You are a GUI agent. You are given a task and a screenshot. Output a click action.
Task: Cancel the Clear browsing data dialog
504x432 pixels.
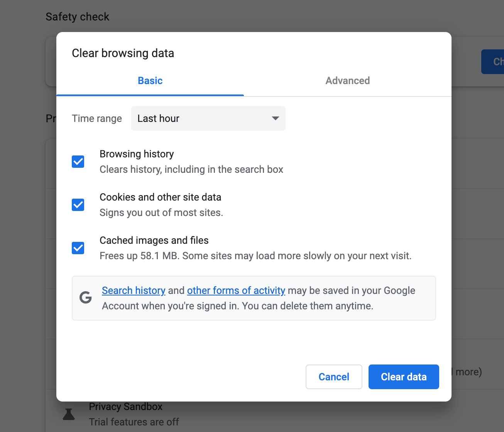tap(333, 377)
